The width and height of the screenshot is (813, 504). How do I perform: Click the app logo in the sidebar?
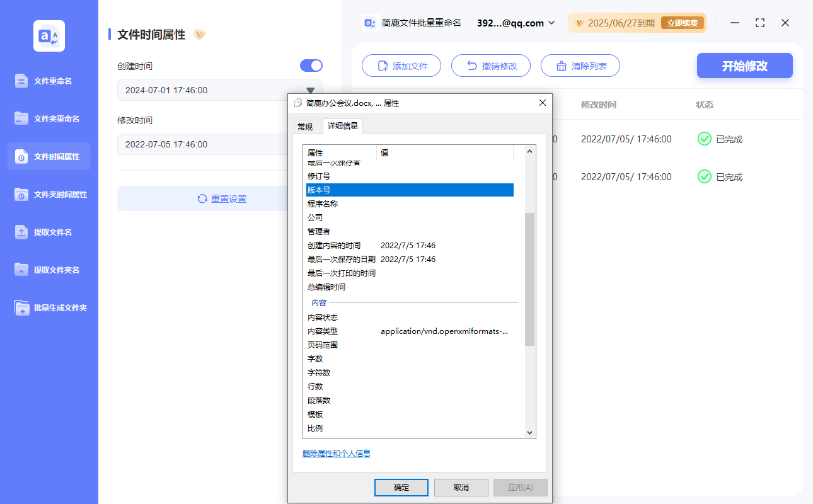pos(49,36)
